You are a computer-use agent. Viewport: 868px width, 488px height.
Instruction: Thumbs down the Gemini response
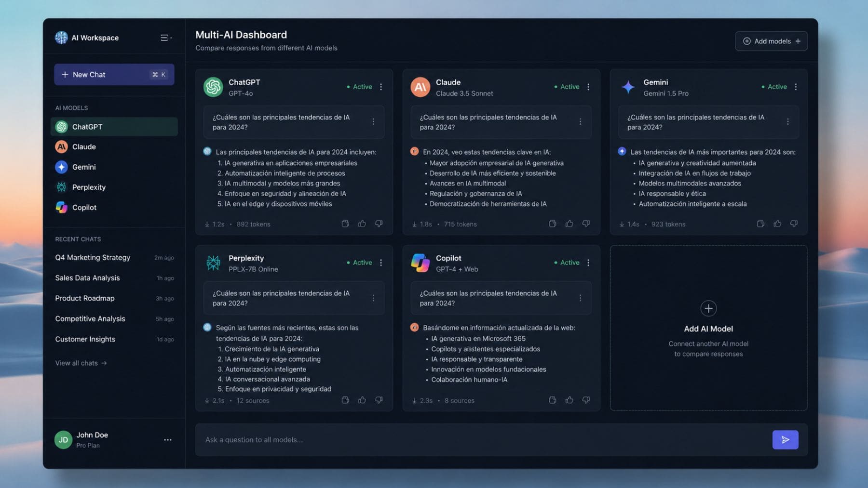[x=794, y=224]
